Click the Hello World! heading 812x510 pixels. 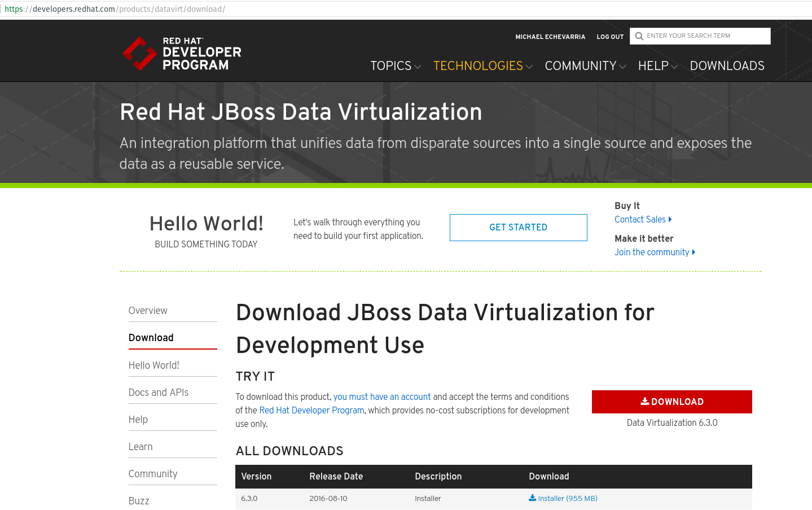(207, 224)
